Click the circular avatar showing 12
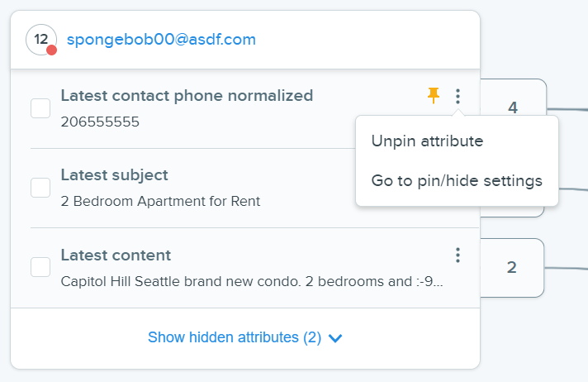The image size is (588, 382). click(x=41, y=40)
